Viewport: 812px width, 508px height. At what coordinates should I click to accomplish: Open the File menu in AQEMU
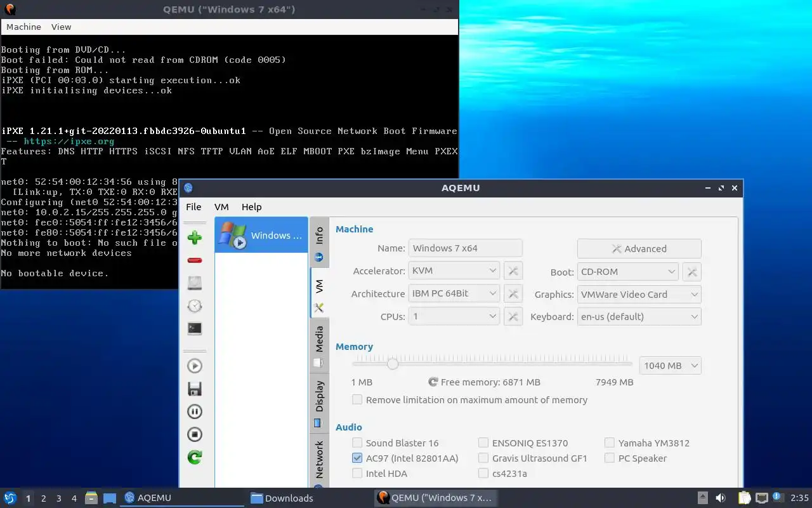coord(193,207)
